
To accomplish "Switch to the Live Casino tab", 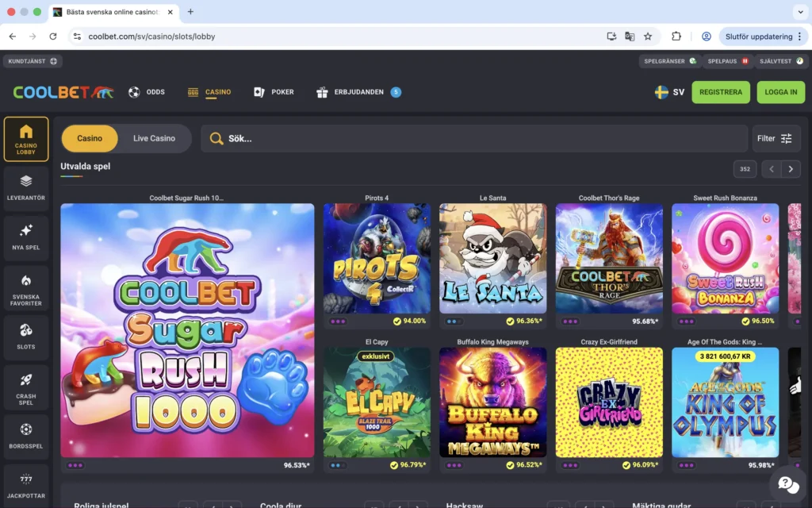I will pos(154,138).
